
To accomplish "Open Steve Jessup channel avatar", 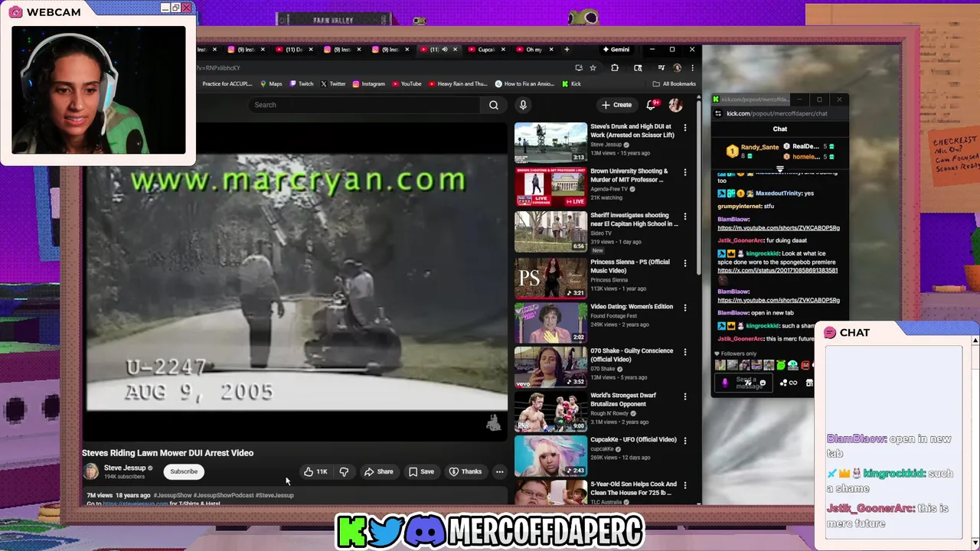I will (x=91, y=471).
